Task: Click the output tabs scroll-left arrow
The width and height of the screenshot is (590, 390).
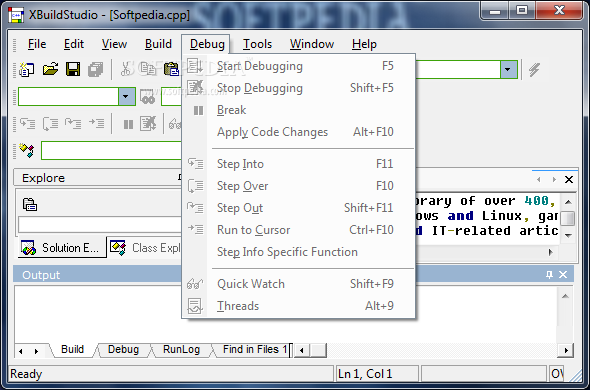Action: pos(21,351)
